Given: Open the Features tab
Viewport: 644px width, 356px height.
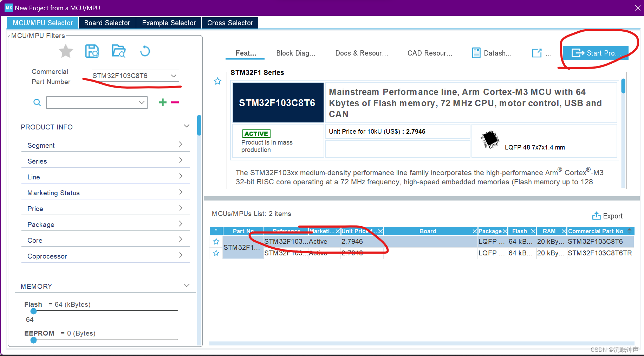Looking at the screenshot, I should 245,53.
